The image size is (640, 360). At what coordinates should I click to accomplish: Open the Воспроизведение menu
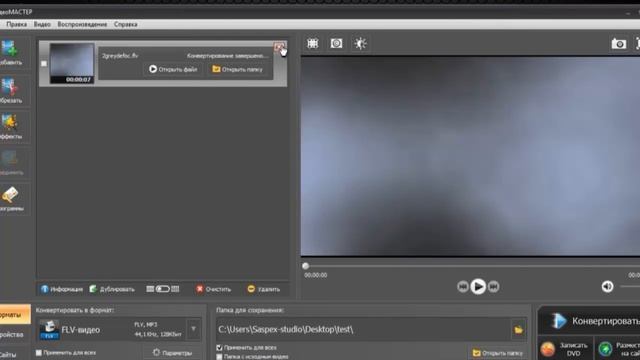pyautogui.click(x=82, y=24)
